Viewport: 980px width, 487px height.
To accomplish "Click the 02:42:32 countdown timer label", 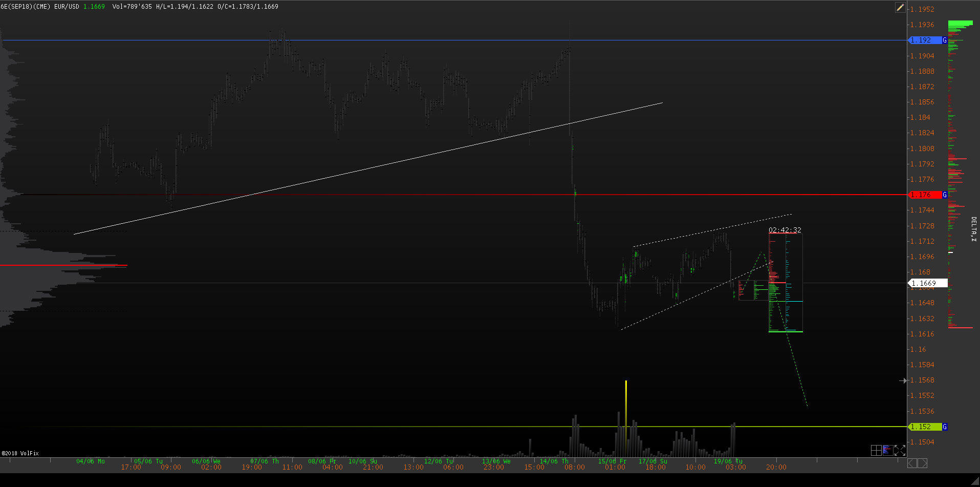I will (x=785, y=230).
